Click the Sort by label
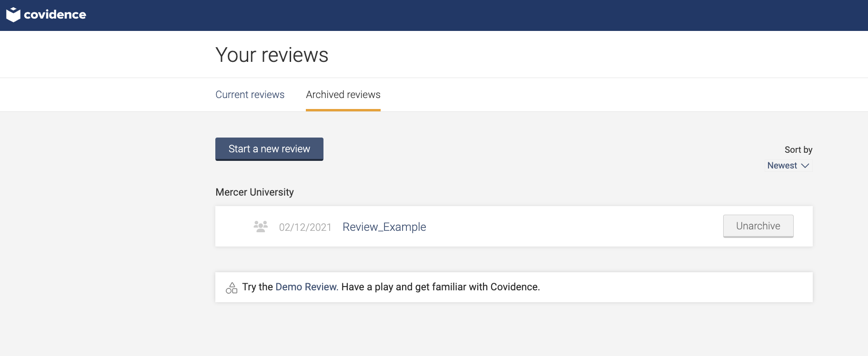868x356 pixels. tap(798, 150)
